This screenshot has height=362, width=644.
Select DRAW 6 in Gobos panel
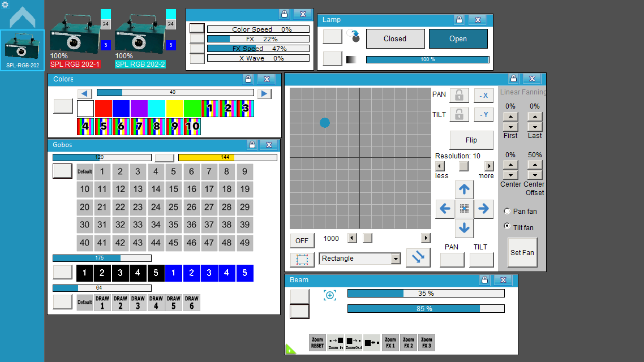[192, 303]
